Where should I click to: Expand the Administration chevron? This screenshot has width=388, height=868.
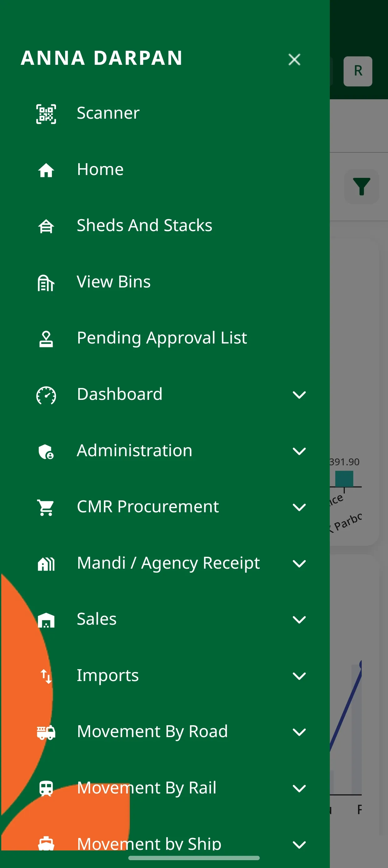tap(299, 451)
